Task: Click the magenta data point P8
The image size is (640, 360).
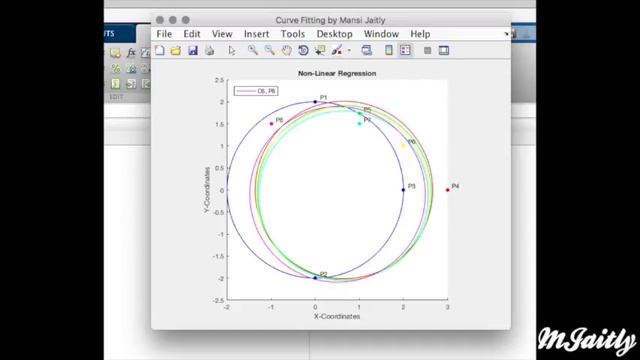Action: pyautogui.click(x=271, y=124)
